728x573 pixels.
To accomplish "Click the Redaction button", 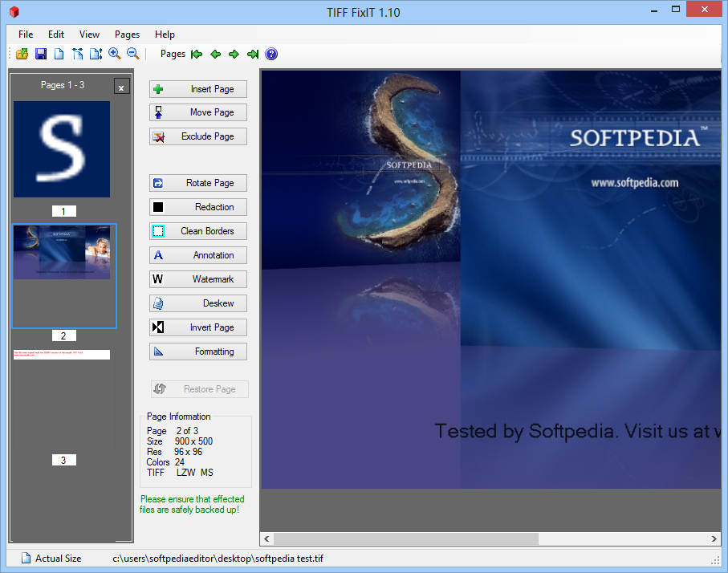I will click(x=197, y=207).
